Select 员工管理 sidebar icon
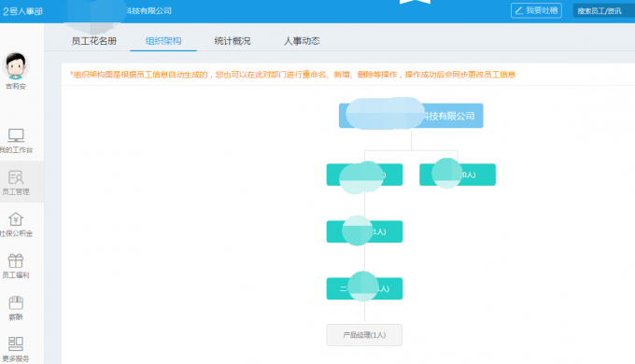Screen dimensions: 635x364 coord(16,177)
